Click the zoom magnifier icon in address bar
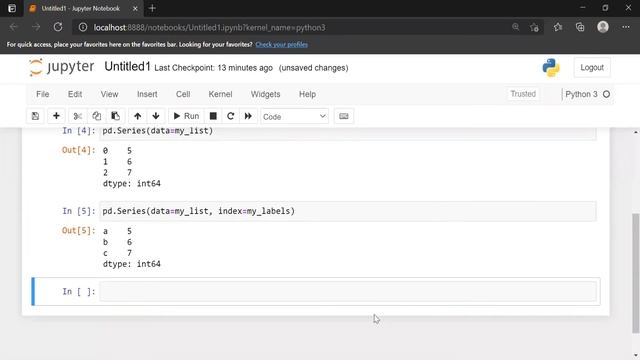 pyautogui.click(x=516, y=27)
